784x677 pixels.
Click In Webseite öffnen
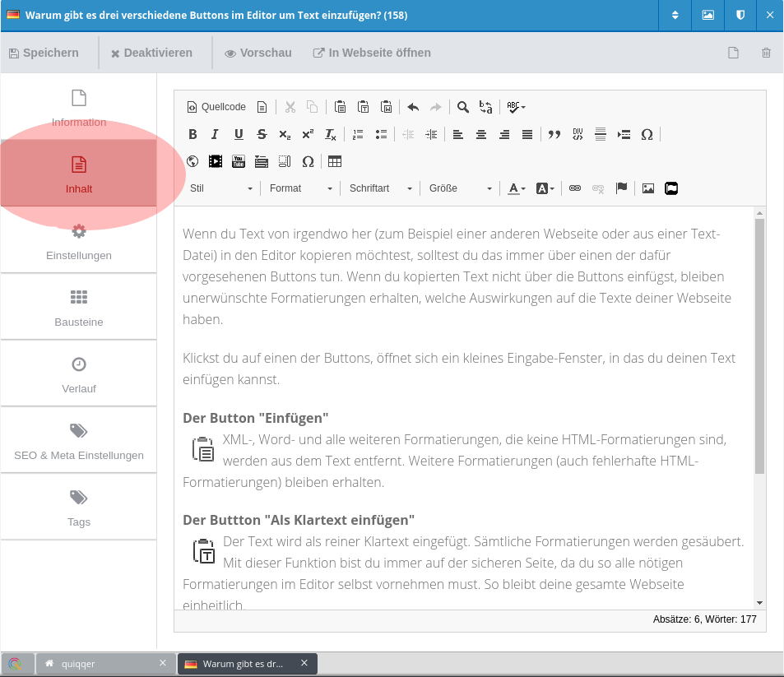(372, 53)
